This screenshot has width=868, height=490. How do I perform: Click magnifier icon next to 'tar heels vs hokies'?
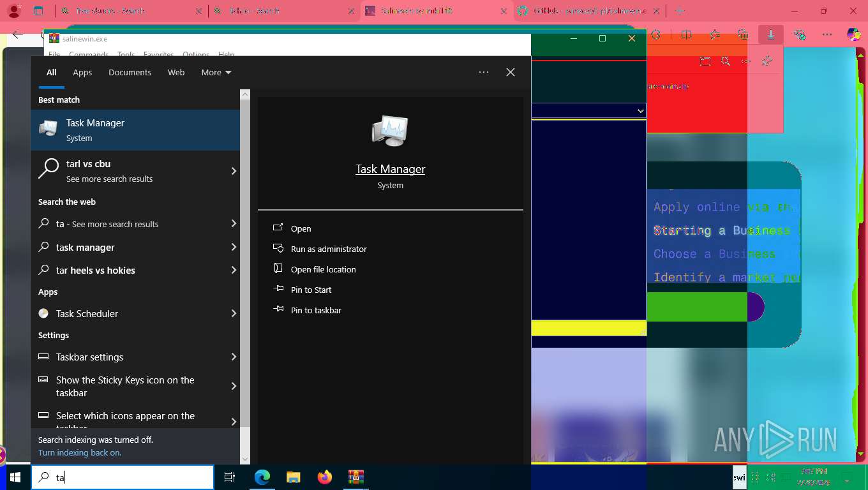[43, 270]
